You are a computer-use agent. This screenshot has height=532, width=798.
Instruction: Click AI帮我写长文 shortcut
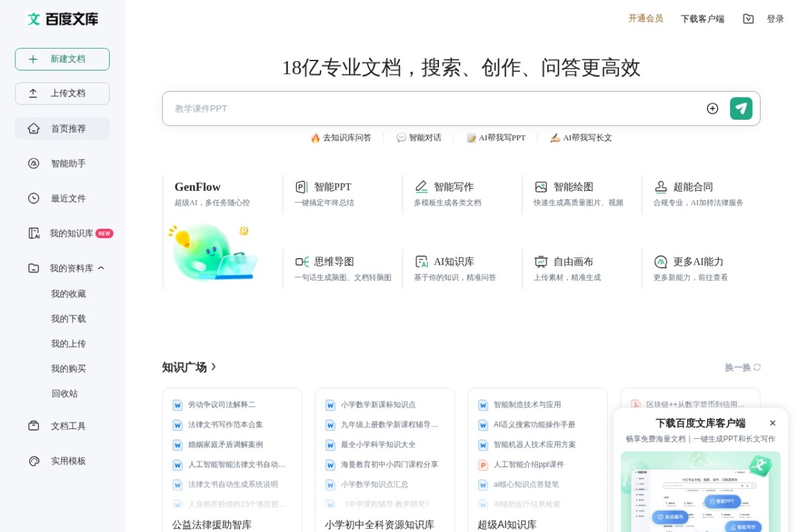click(581, 138)
